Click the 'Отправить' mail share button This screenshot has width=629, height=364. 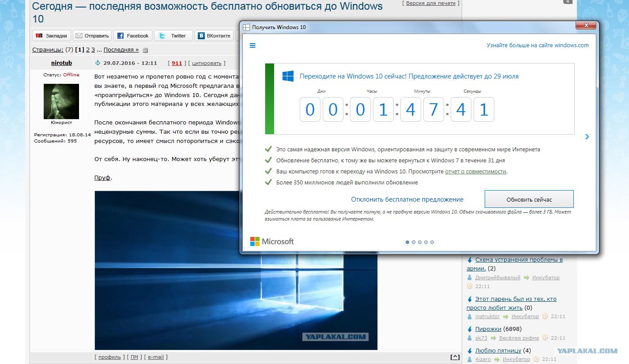[x=92, y=36]
